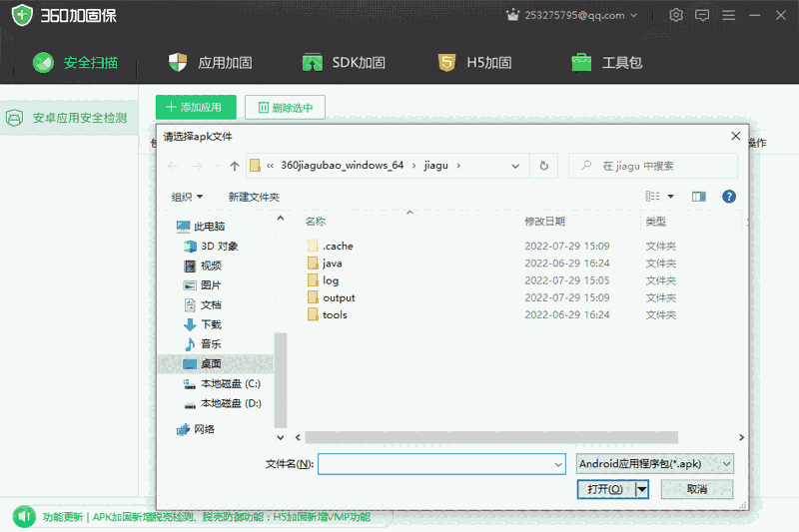Viewport: 799px width, 532px height.
Task: Select 图片 in navigation tree
Action: click(203, 285)
